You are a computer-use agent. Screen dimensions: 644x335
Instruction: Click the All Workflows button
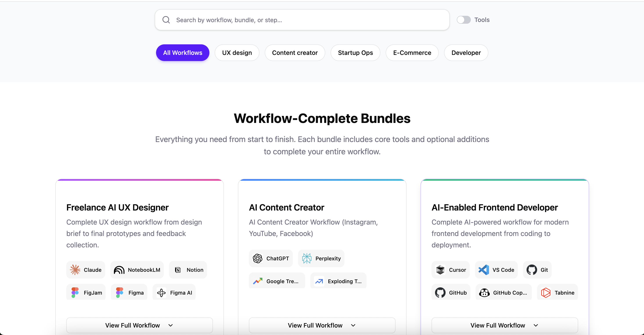point(182,53)
